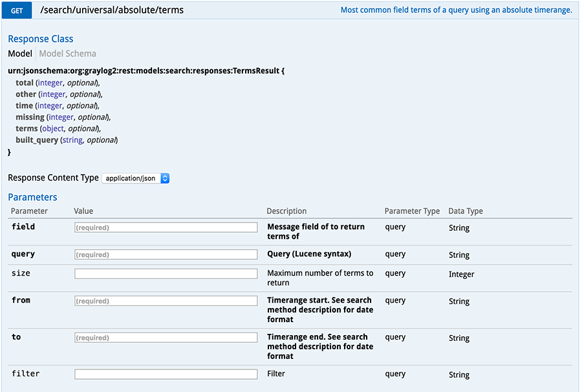Image resolution: width=582 pixels, height=392 pixels.
Task: Click the integer type link for total
Action: coord(50,83)
